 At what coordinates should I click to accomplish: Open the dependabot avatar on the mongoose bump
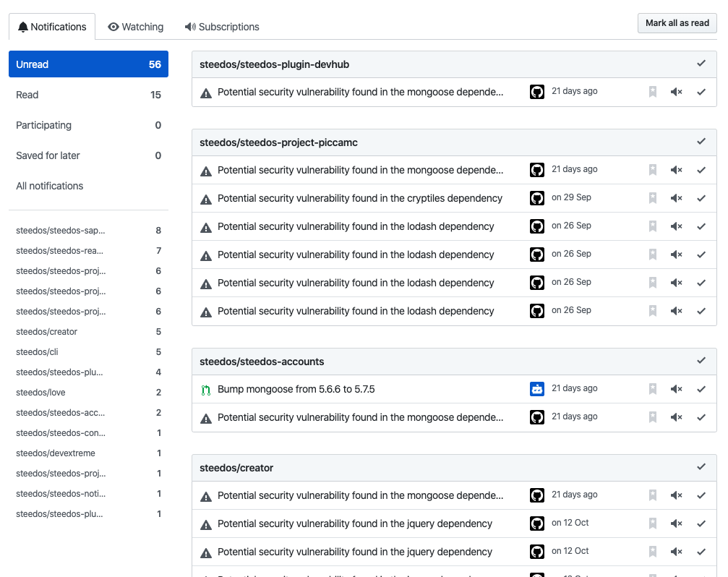[536, 388]
